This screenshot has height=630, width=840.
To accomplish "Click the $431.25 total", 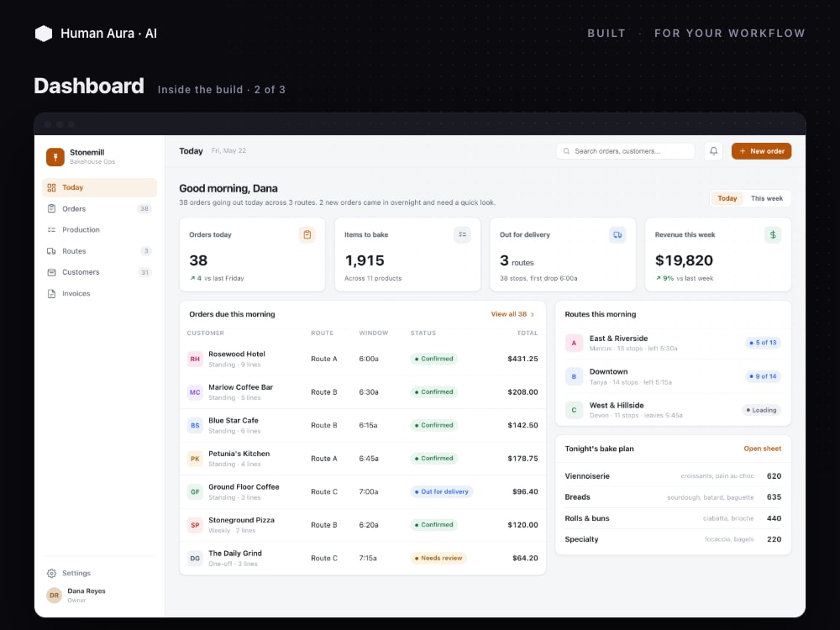I will (522, 359).
